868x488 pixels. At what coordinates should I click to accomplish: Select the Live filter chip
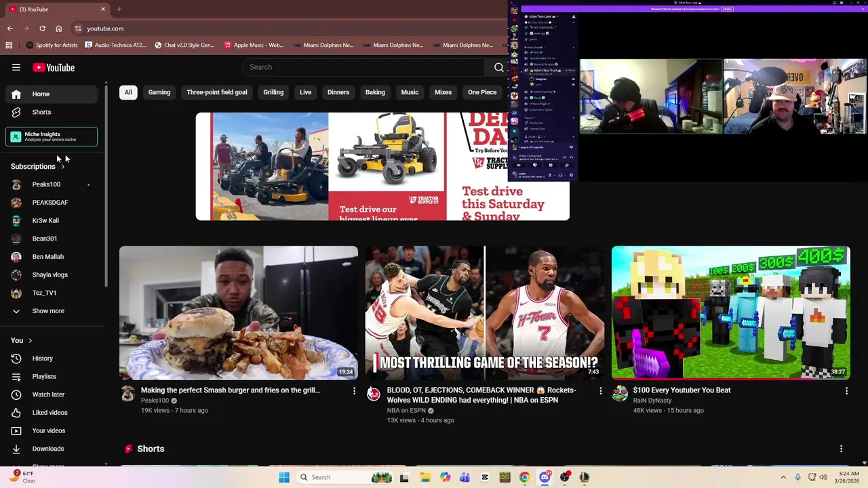pos(306,92)
